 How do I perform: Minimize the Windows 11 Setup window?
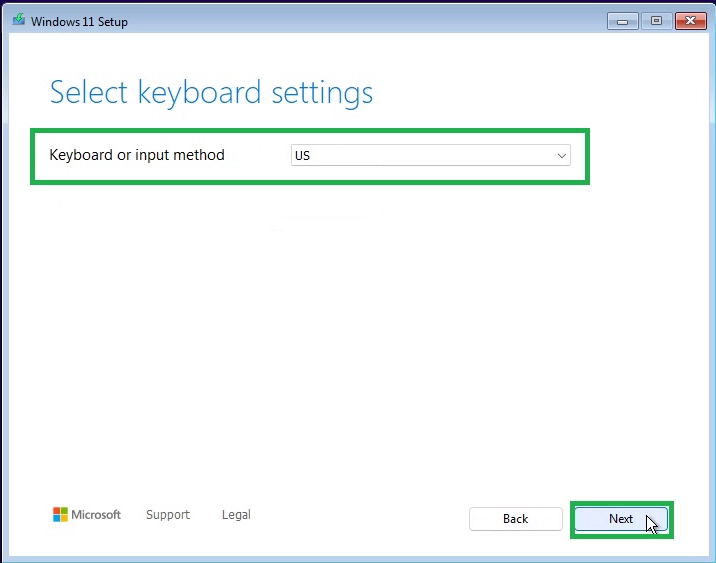point(622,21)
